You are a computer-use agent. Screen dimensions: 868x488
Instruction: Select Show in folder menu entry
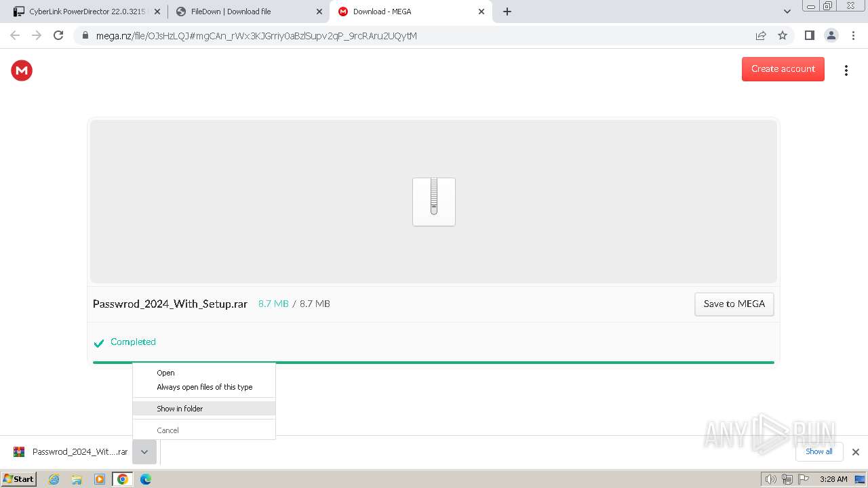click(x=204, y=409)
